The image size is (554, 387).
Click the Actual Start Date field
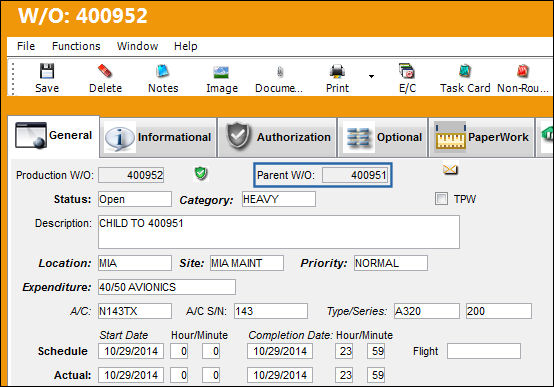tap(131, 375)
